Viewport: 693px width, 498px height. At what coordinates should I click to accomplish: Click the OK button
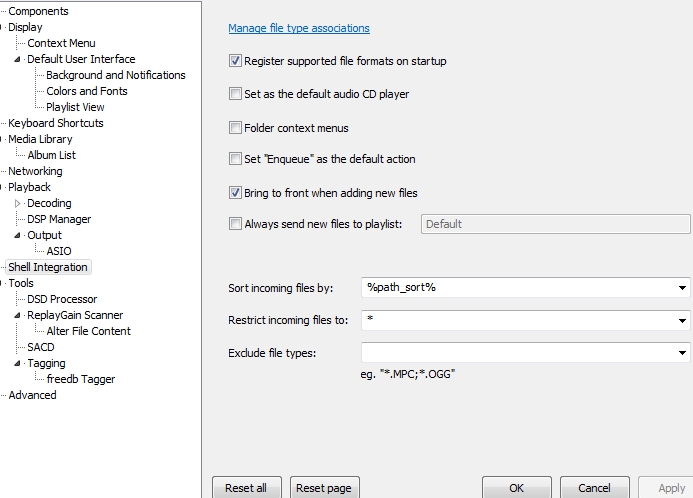[x=516, y=488]
